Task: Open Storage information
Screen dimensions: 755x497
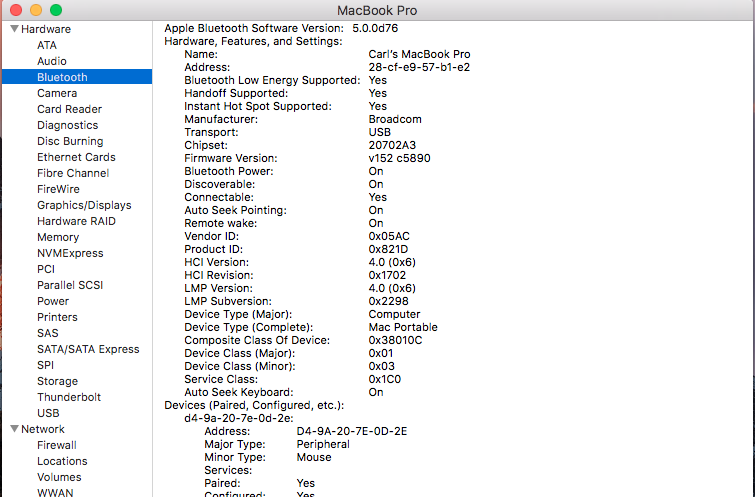Action: 58,381
